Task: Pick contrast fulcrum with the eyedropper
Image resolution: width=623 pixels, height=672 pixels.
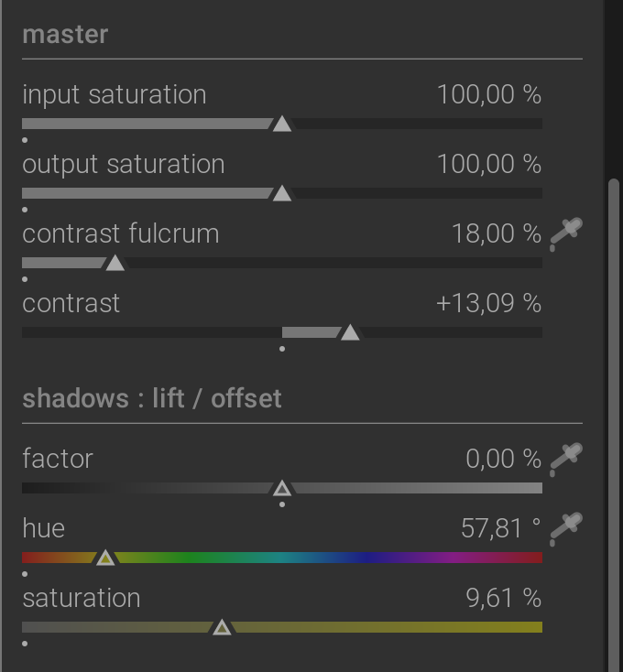Action: point(566,234)
